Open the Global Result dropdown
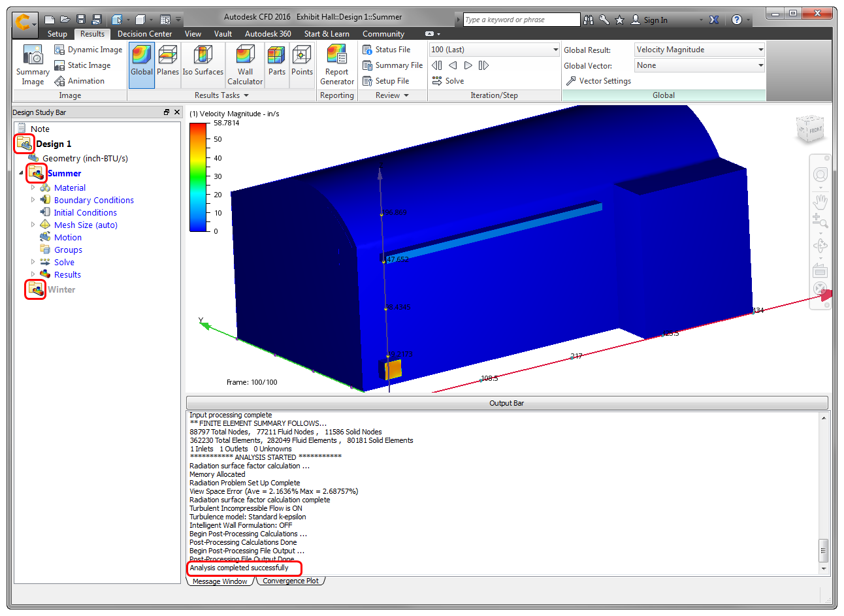 tap(760, 50)
